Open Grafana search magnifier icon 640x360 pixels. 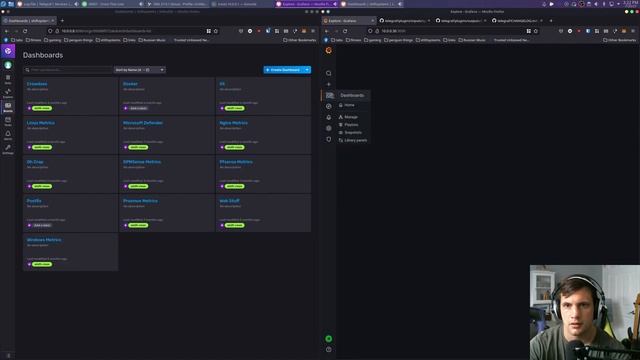coord(329,73)
